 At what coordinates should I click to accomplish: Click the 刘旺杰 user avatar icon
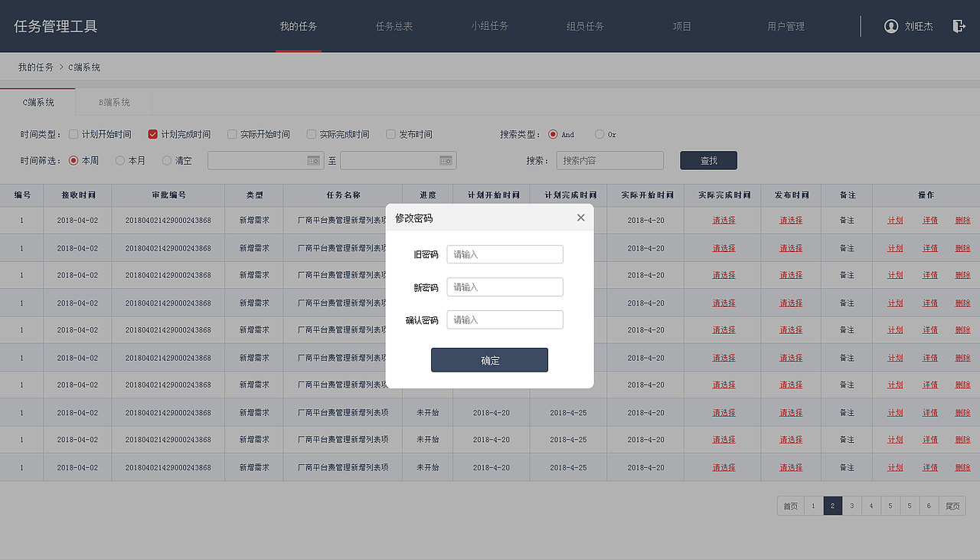(x=890, y=25)
